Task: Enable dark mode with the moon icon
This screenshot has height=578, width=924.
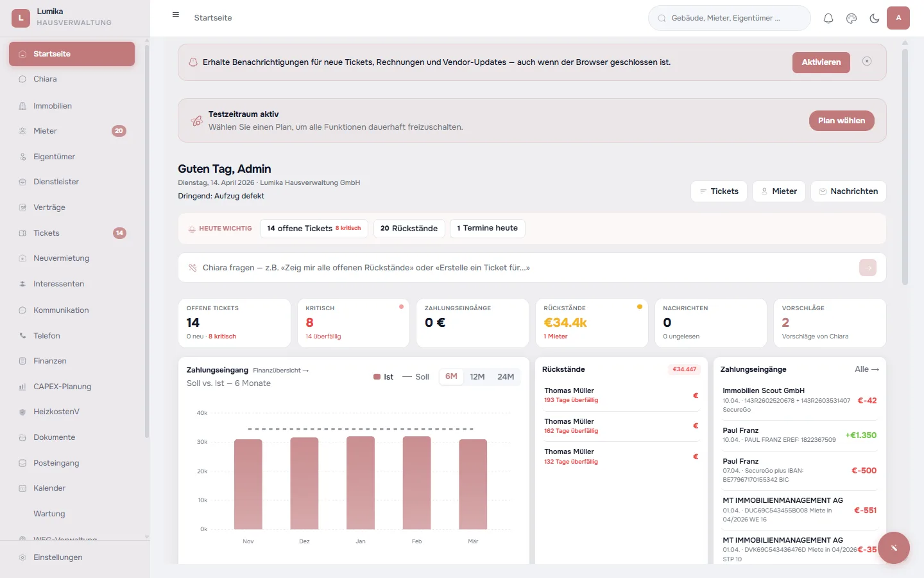Action: [874, 18]
